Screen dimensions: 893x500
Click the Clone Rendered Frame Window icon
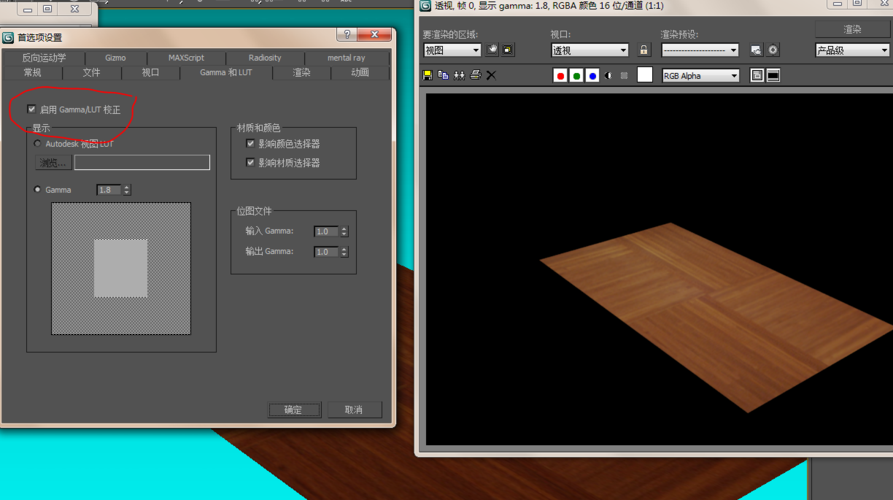pyautogui.click(x=459, y=76)
